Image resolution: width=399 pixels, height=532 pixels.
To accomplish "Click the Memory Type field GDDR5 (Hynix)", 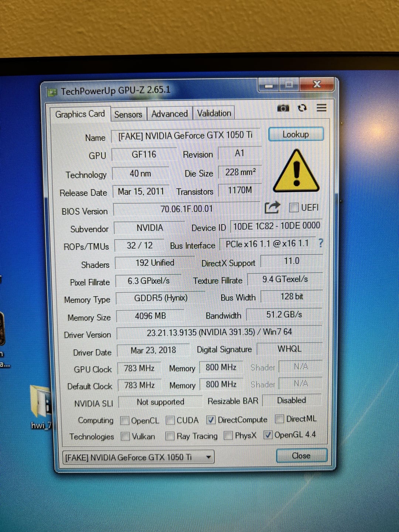I will click(161, 298).
